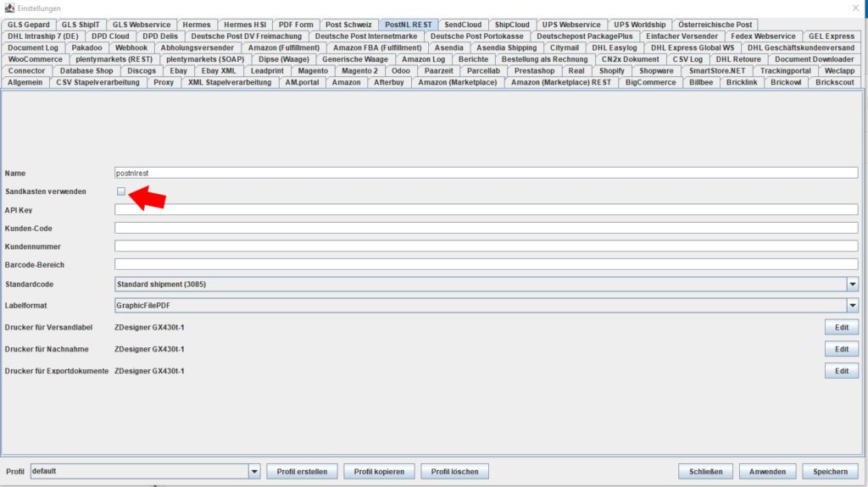Click the Speichern button
The width and height of the screenshot is (868, 487).
[830, 472]
